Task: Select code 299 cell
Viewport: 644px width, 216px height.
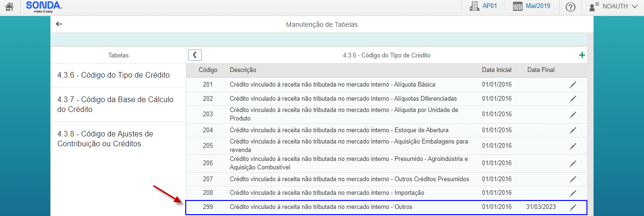Action: tap(208, 207)
